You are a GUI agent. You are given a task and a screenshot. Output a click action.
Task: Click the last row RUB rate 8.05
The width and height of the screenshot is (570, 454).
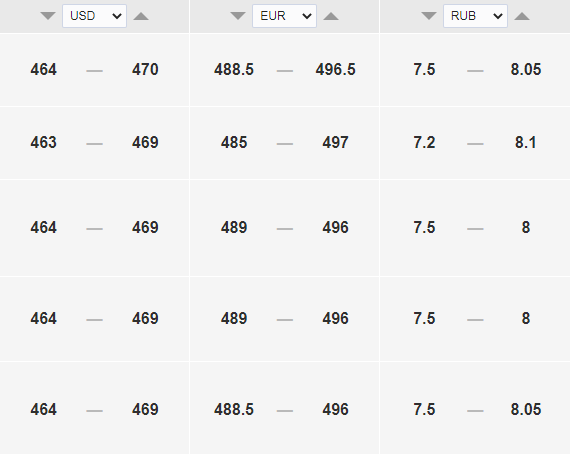526,409
